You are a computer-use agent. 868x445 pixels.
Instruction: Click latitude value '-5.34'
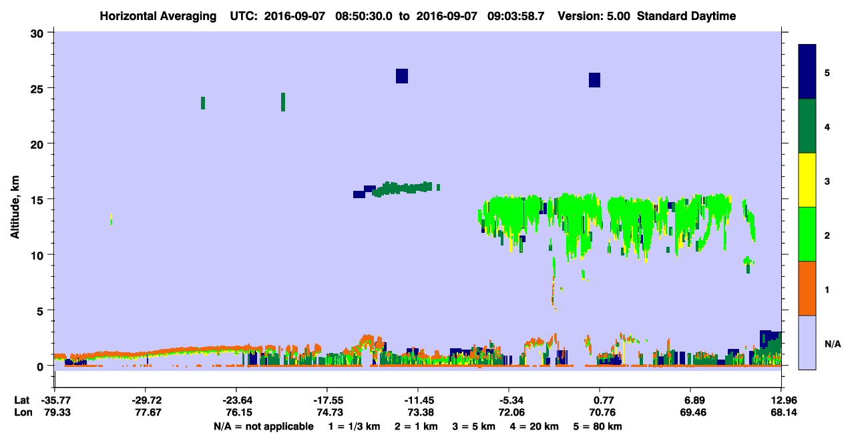509,400
